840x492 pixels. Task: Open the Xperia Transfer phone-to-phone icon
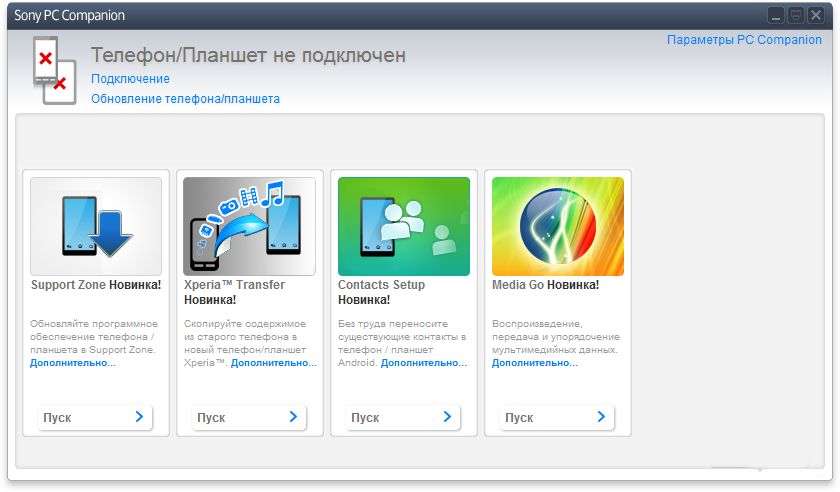click(x=249, y=226)
